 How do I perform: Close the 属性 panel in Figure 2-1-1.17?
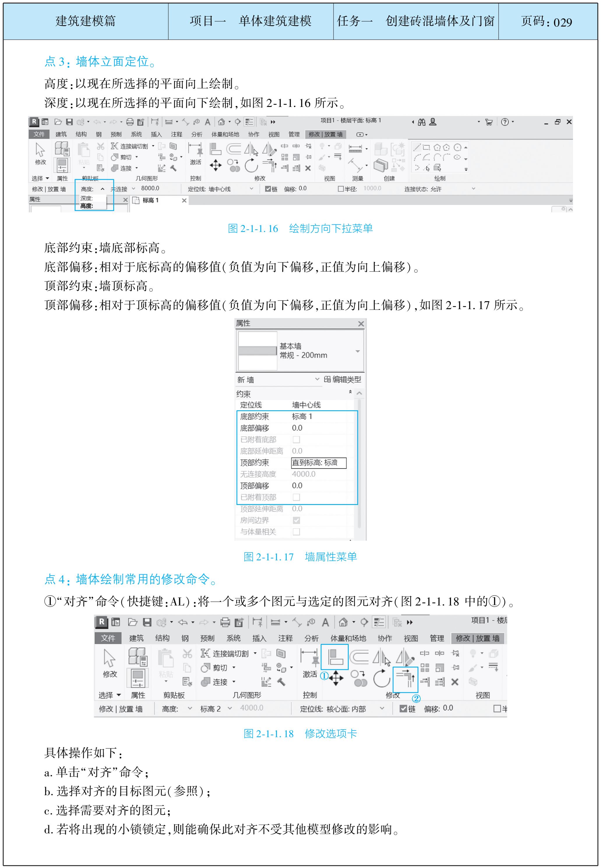pos(361,323)
